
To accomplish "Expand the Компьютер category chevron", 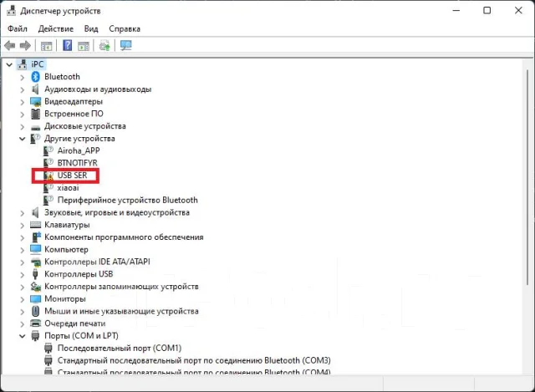I will [23, 250].
